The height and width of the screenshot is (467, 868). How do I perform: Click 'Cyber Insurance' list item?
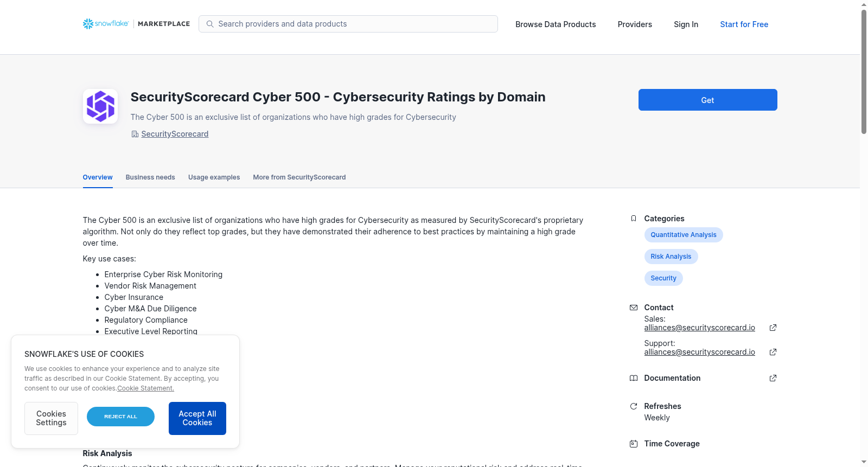coord(134,297)
